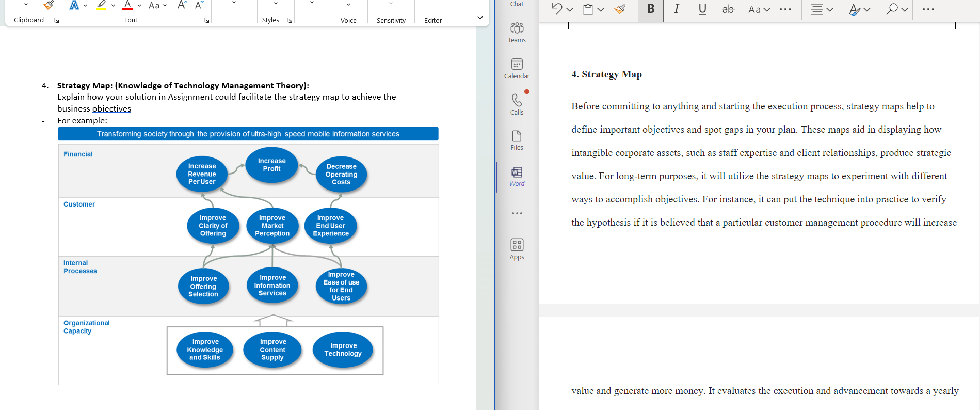Open the Styles pane dialog launcher
980x410 pixels.
coord(290,20)
